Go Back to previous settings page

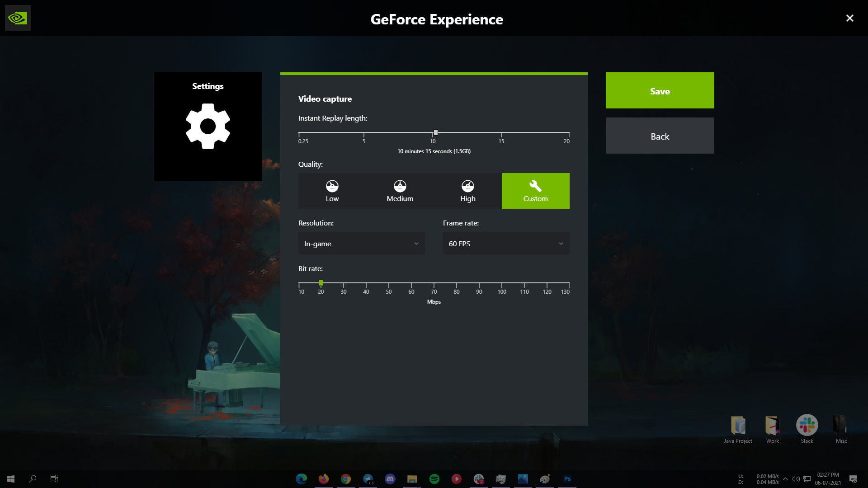tap(660, 136)
